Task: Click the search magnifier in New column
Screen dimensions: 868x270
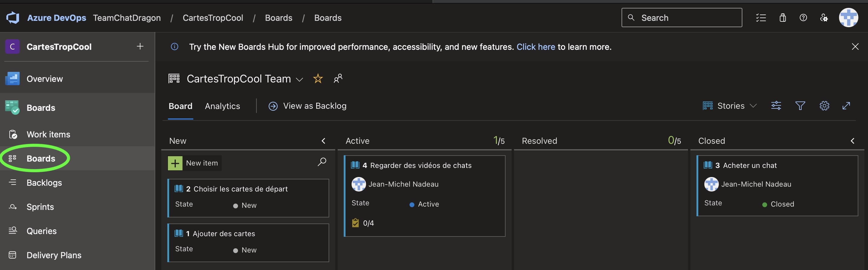Action: [x=322, y=162]
